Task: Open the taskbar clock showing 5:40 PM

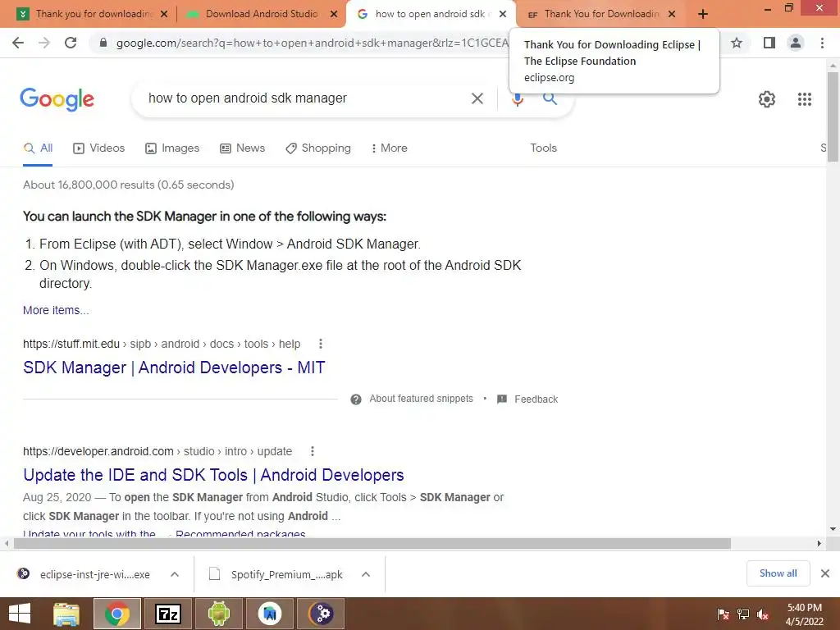Action: pyautogui.click(x=804, y=614)
